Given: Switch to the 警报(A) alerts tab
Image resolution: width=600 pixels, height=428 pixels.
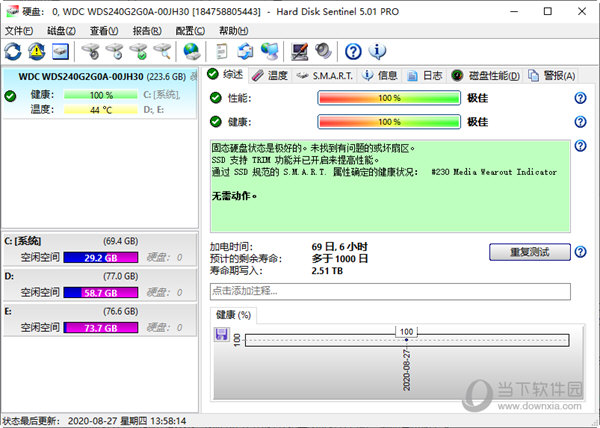Looking at the screenshot, I should (x=551, y=76).
